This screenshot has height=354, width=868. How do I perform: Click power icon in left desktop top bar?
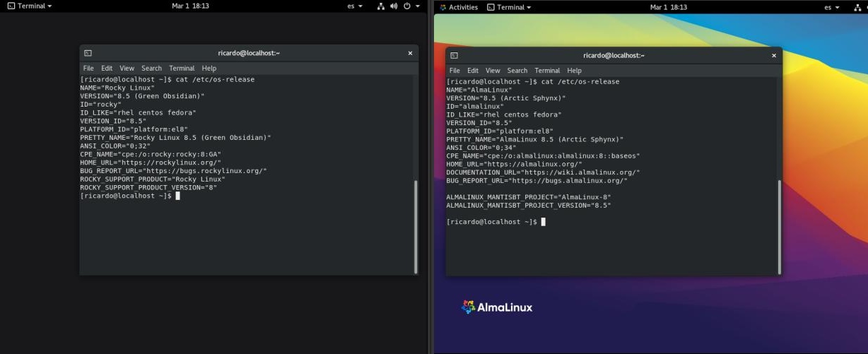407,6
